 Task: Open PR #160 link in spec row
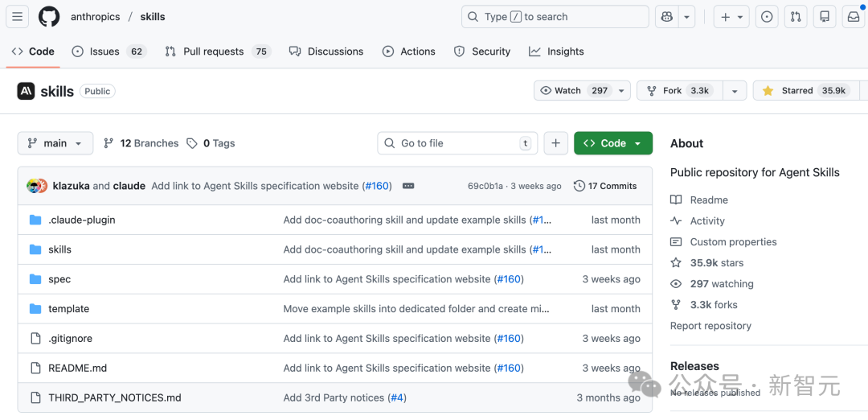pos(509,278)
